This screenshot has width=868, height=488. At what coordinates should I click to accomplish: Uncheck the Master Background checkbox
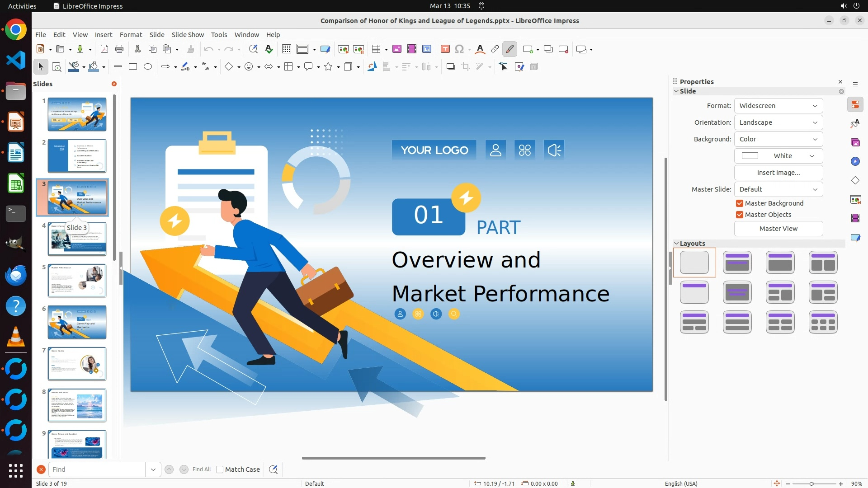point(740,203)
